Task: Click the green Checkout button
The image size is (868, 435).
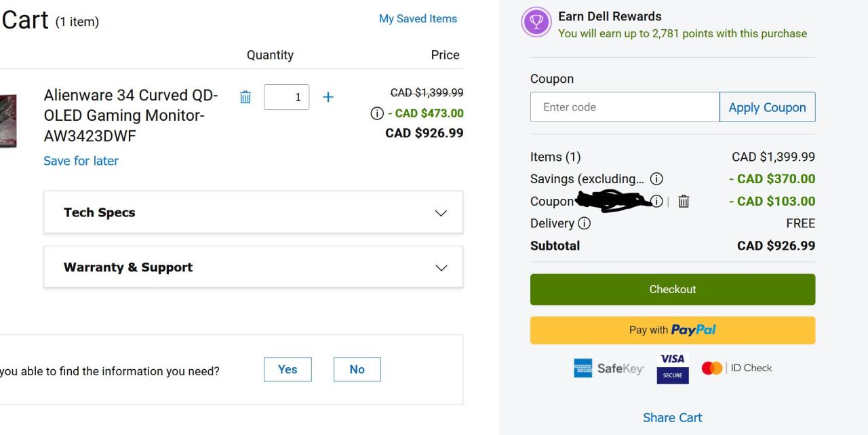Action: coord(673,289)
